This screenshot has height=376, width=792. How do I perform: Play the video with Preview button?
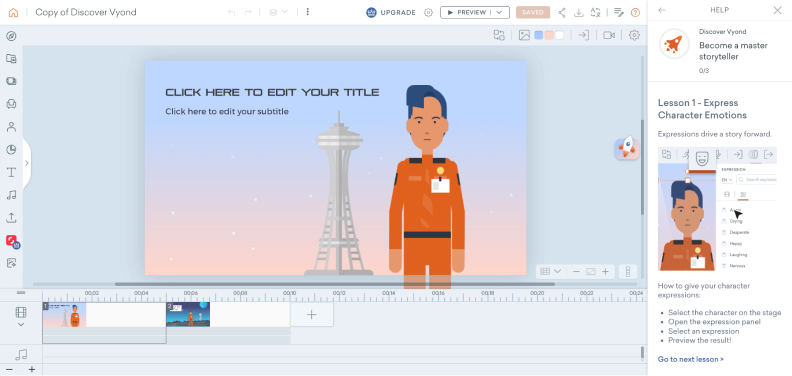point(466,12)
